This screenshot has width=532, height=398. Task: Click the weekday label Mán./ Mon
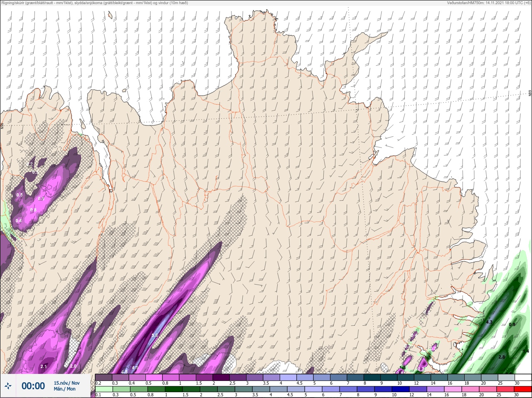pos(64,389)
